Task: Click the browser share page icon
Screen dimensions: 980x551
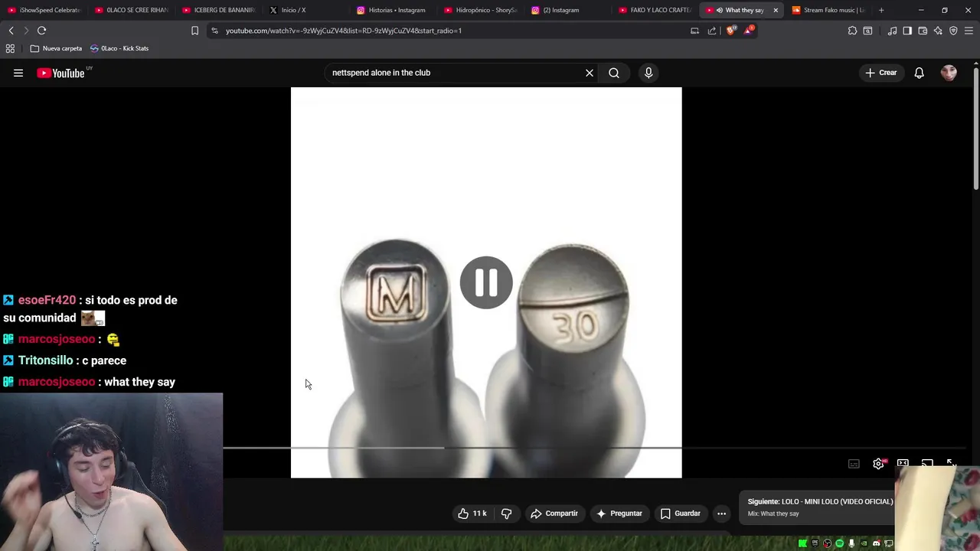Action: [712, 31]
